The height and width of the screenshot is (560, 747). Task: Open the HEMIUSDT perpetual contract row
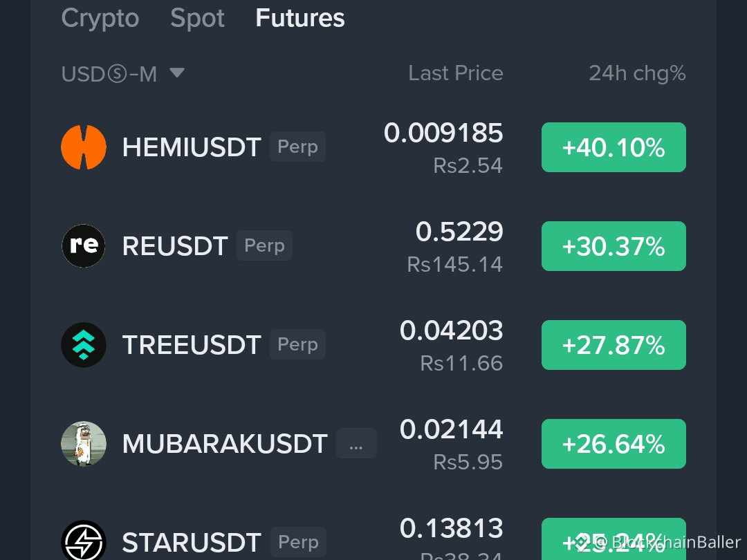(x=373, y=147)
